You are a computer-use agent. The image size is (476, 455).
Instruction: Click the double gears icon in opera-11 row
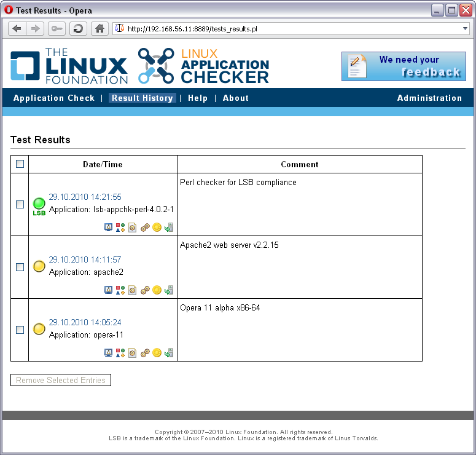[x=145, y=352]
